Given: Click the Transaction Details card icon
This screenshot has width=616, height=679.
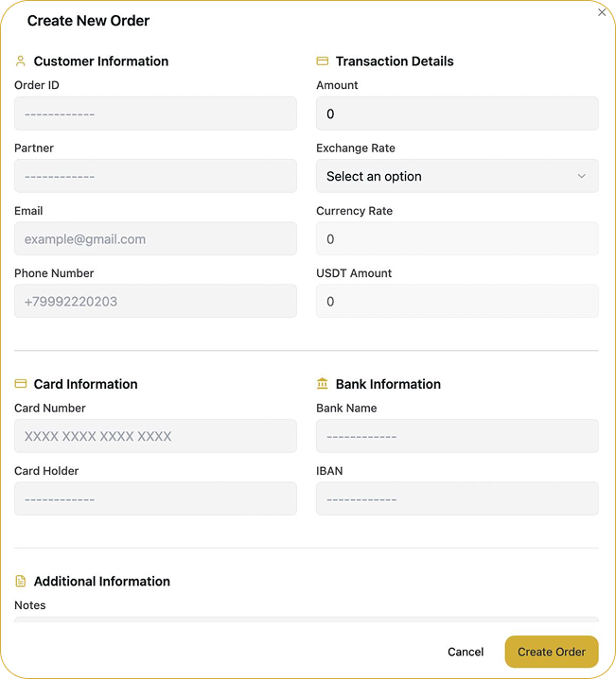Looking at the screenshot, I should 323,61.
